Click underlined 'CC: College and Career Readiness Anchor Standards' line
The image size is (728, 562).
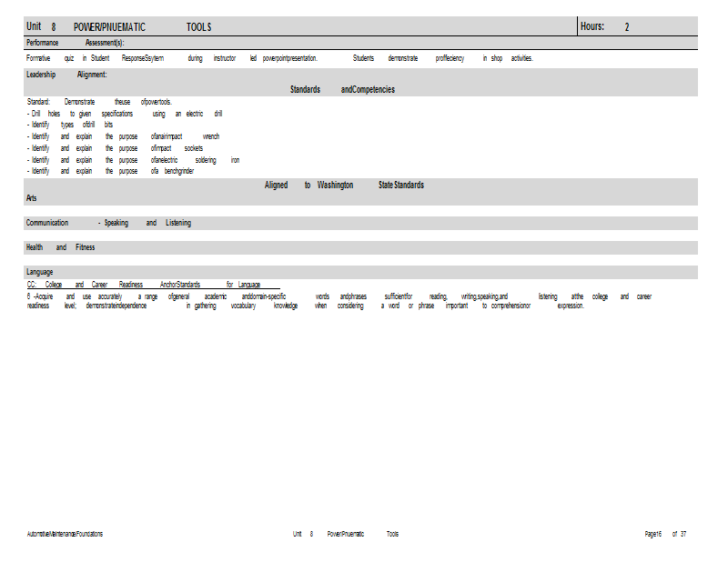pos(153,285)
